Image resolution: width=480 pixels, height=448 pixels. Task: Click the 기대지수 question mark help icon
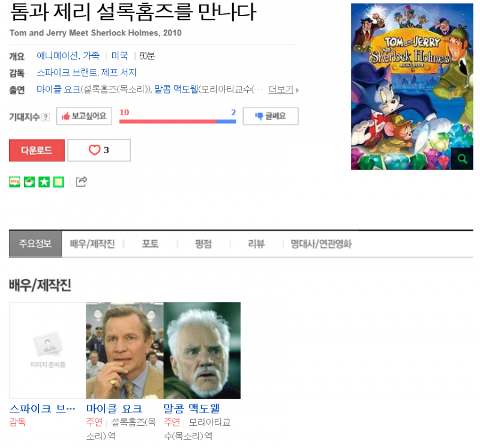tap(46, 117)
